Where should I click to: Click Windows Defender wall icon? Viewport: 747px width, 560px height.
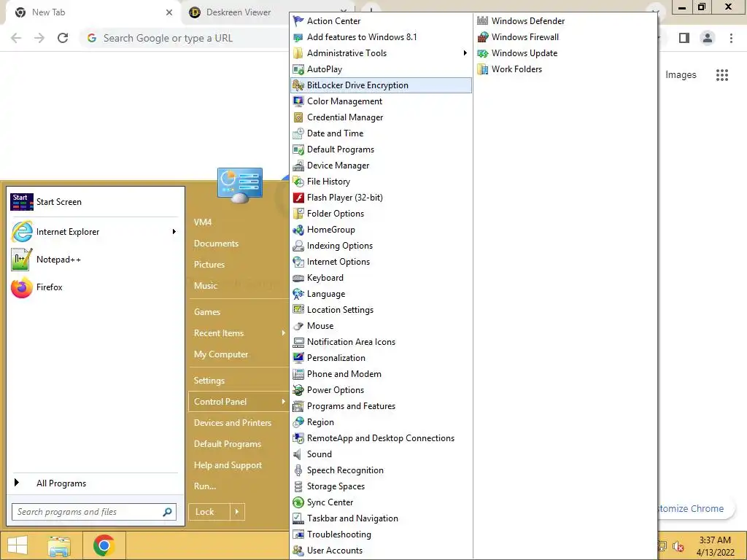pos(483,21)
